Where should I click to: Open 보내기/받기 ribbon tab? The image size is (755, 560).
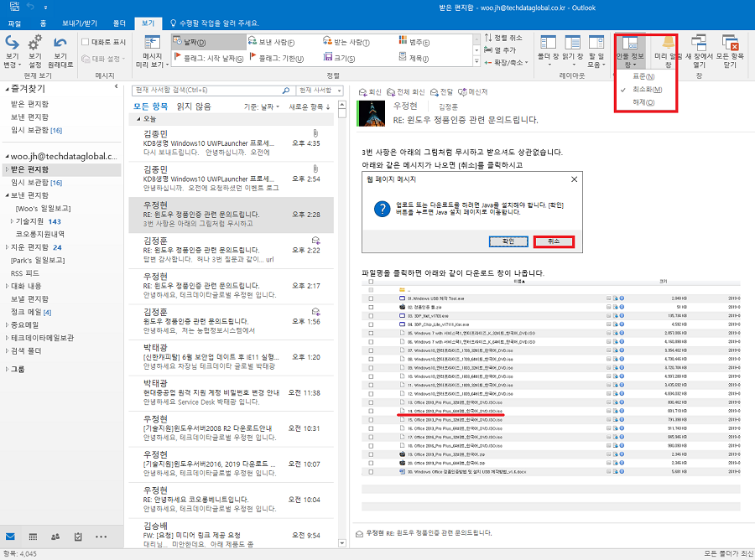coord(80,23)
